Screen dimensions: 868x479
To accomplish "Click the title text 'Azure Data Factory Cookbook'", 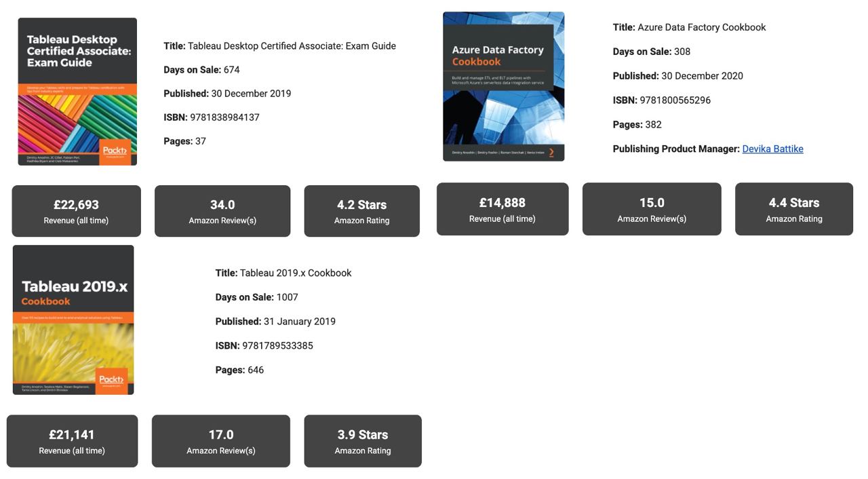I will pyautogui.click(x=702, y=27).
